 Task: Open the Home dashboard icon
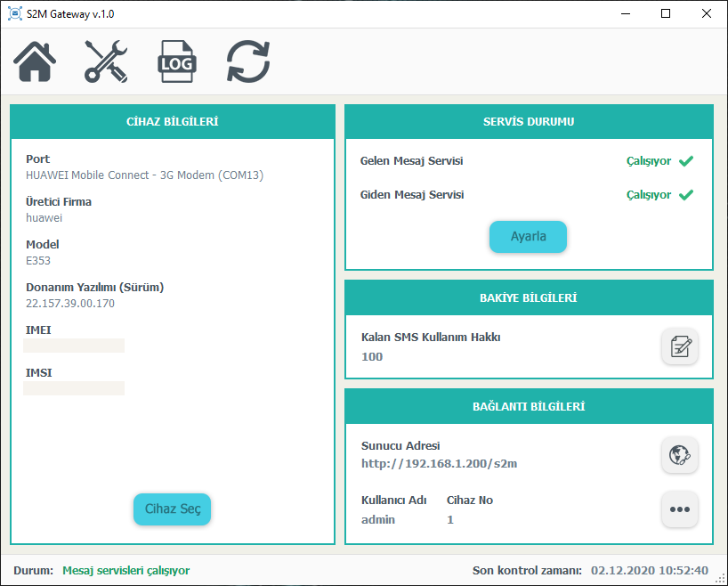pyautogui.click(x=35, y=62)
